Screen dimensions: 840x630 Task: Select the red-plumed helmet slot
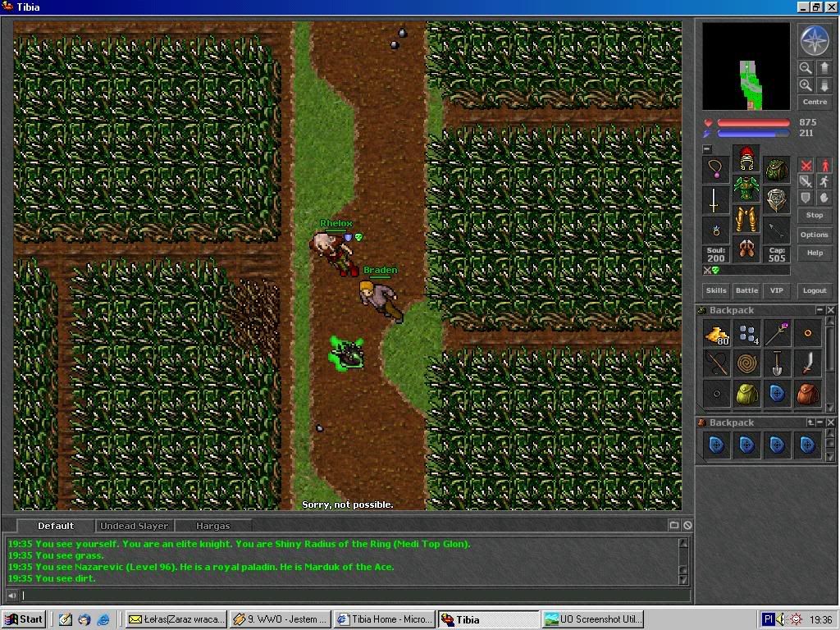(746, 158)
